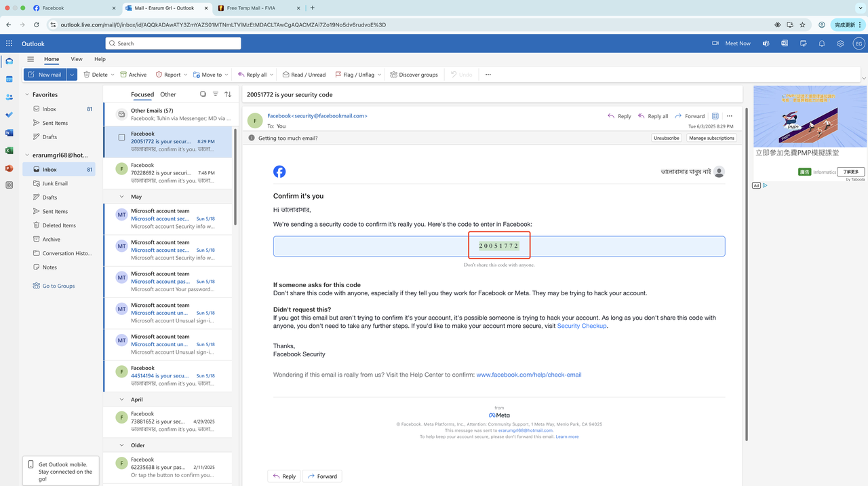Viewport: 868px width, 486px height.
Task: Open the Report dropdown arrow
Action: tap(186, 75)
